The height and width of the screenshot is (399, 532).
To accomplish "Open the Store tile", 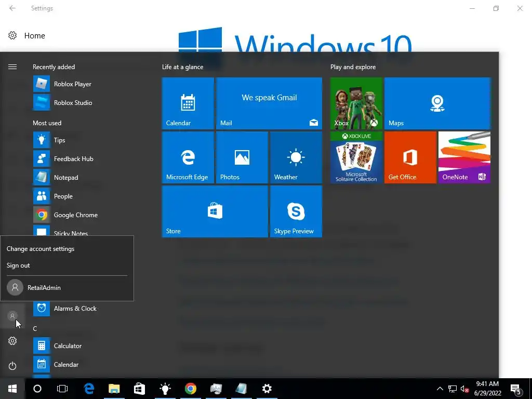I will pos(215,211).
